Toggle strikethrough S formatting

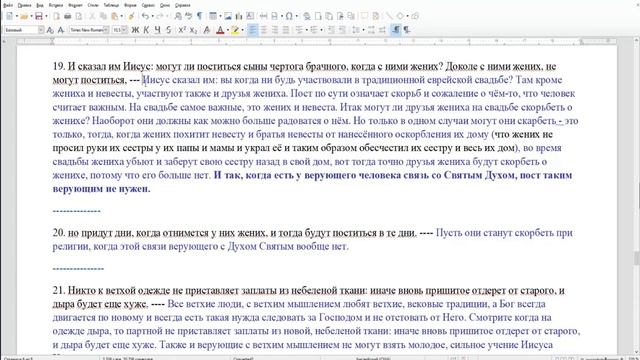point(169,30)
